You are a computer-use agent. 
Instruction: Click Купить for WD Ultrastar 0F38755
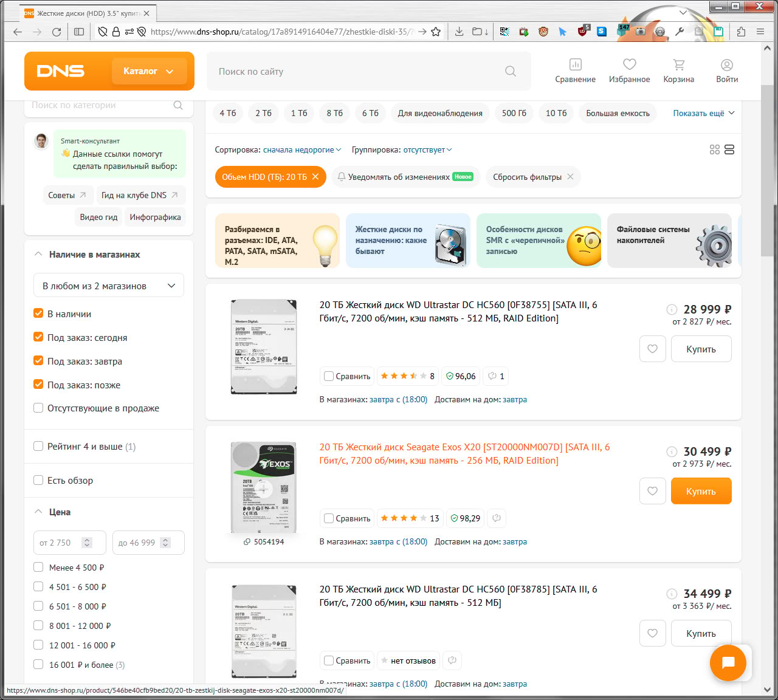coord(701,349)
